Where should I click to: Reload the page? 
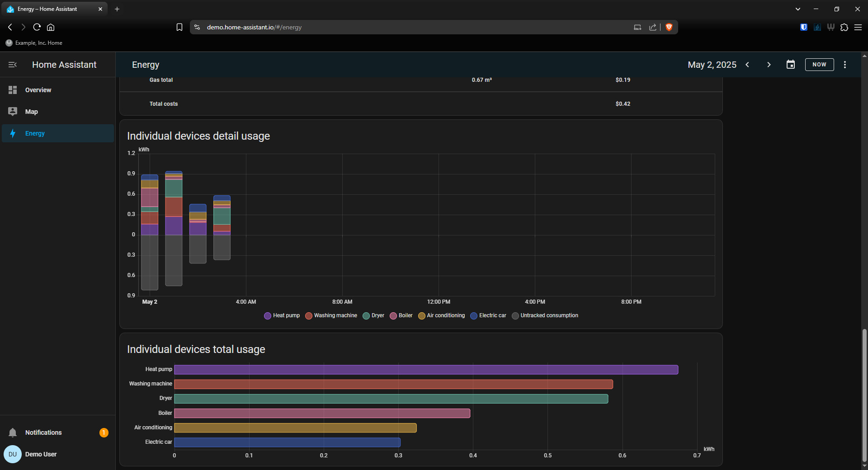(37, 27)
